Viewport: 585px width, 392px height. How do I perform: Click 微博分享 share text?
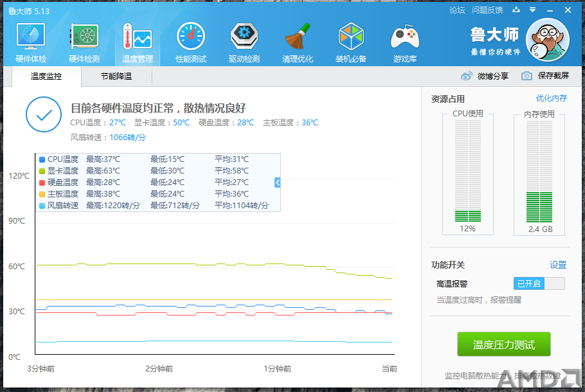coord(493,76)
